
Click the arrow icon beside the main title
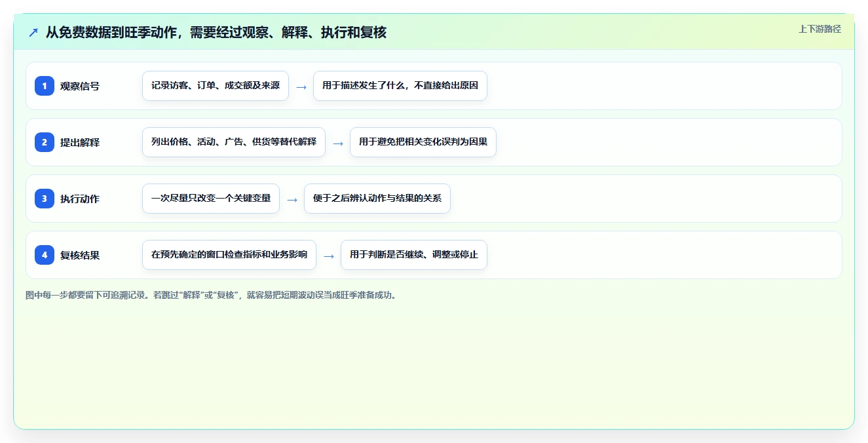tap(33, 32)
